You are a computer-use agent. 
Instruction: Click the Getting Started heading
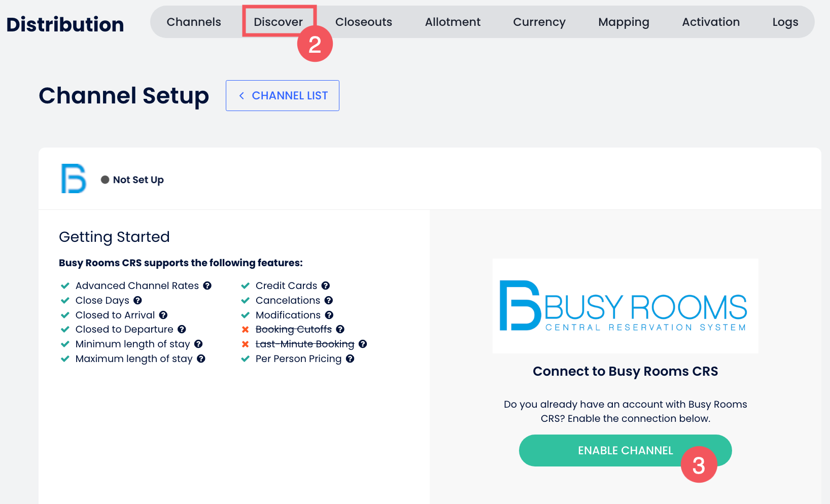point(114,237)
